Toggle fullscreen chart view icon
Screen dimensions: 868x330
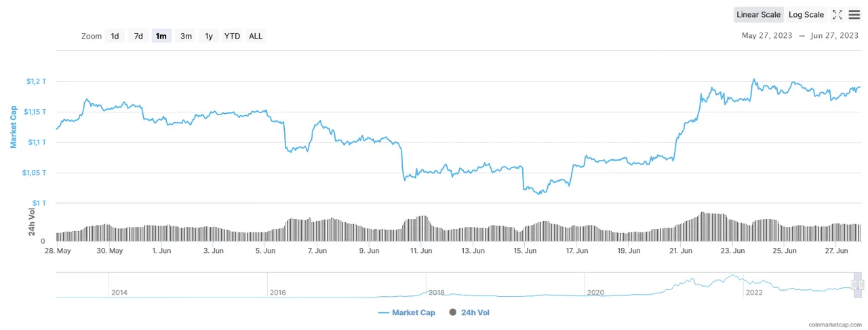point(837,14)
